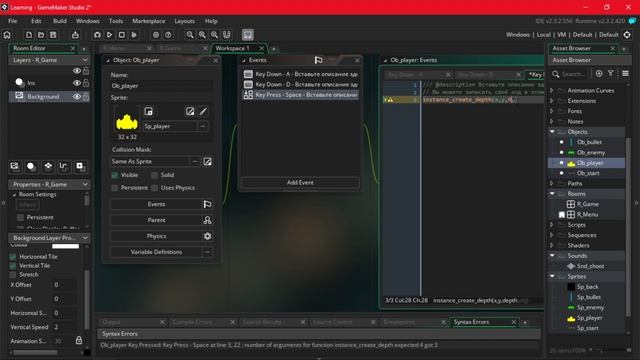Collapse the Layers - R_Game panel
Image resolution: width=640 pixels, height=360 pixels.
tap(85, 60)
